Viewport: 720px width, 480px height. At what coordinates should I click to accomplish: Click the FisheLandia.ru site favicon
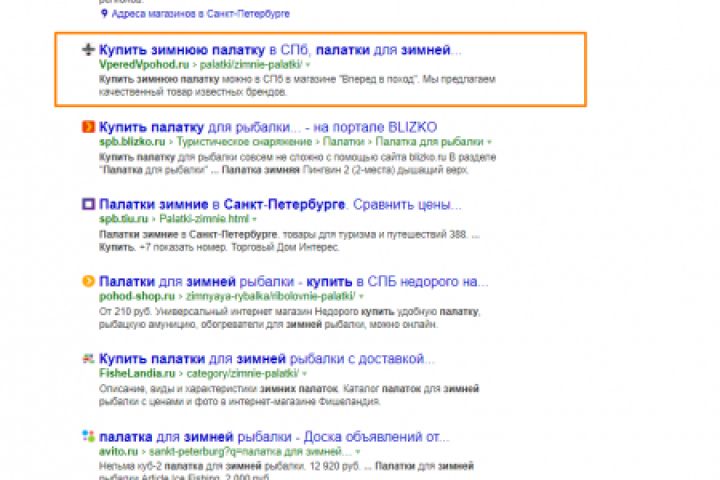pos(88,358)
